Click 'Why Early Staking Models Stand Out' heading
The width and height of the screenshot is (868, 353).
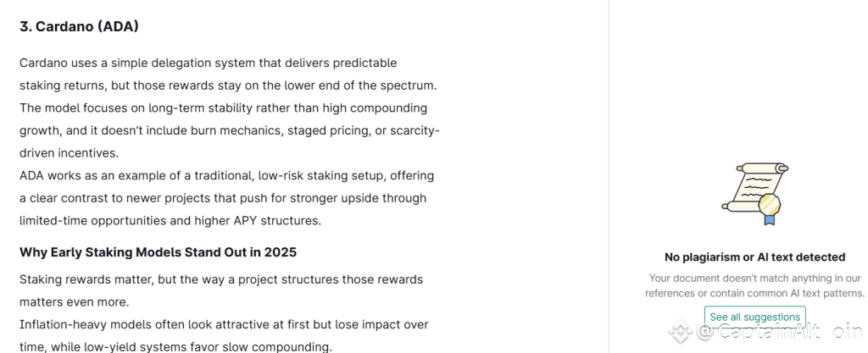coord(158,252)
